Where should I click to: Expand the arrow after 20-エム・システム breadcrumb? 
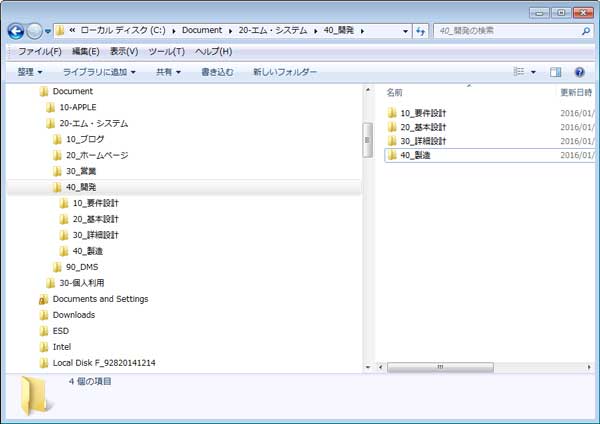(316, 31)
